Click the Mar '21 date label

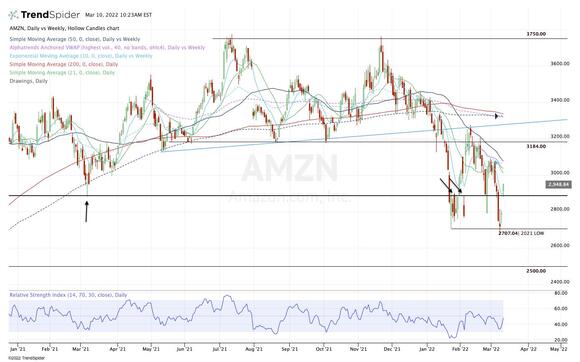(x=81, y=349)
